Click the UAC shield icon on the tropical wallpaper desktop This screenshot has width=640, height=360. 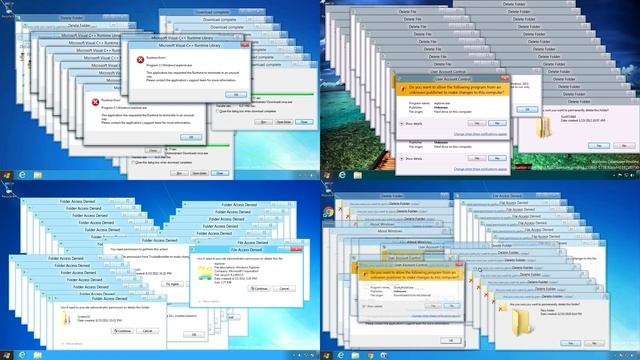pyautogui.click(x=402, y=89)
